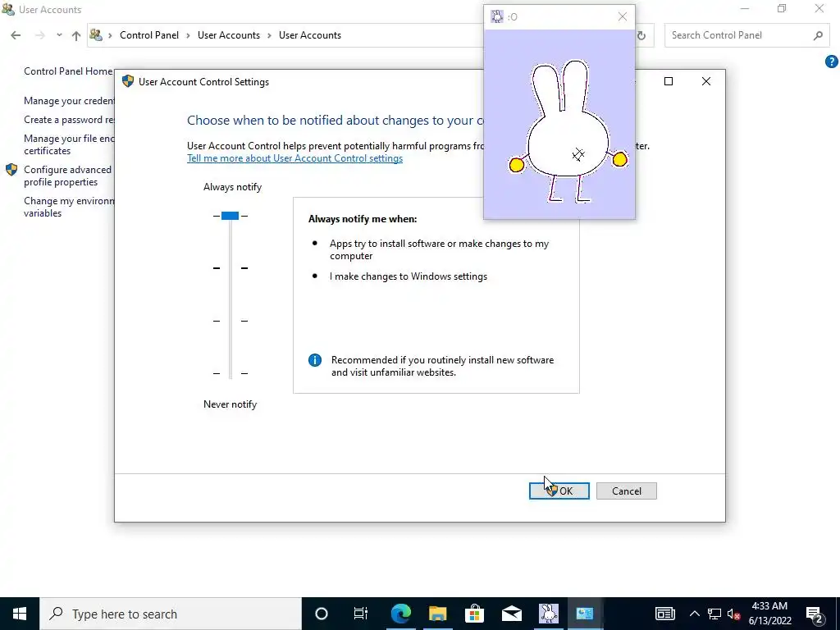The height and width of the screenshot is (630, 840).
Task: Open File Explorer from taskbar
Action: pos(438,614)
